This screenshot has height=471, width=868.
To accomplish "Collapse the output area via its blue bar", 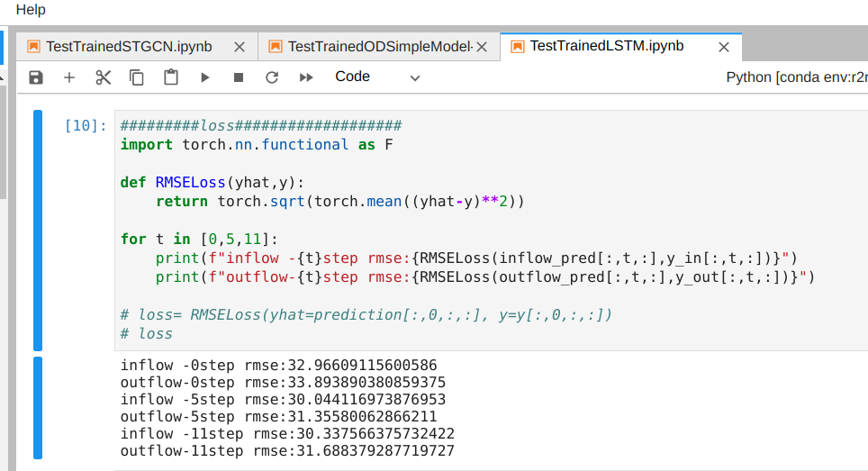I will 38,408.
